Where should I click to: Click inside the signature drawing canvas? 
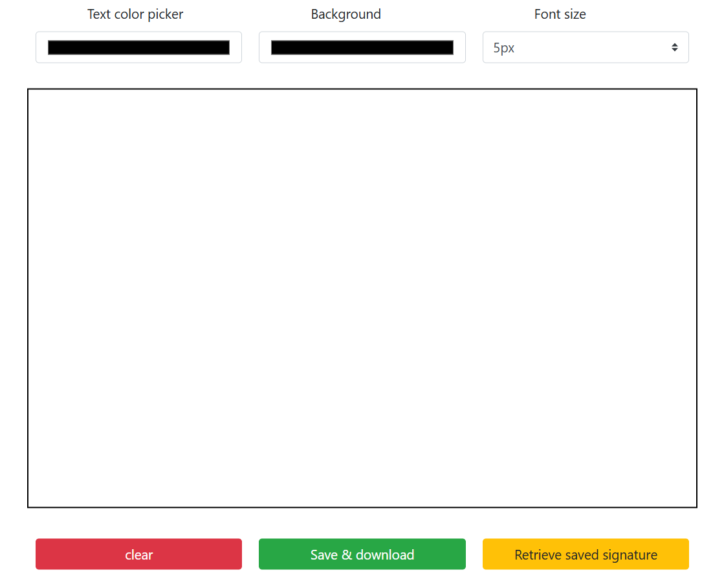[x=362, y=298]
